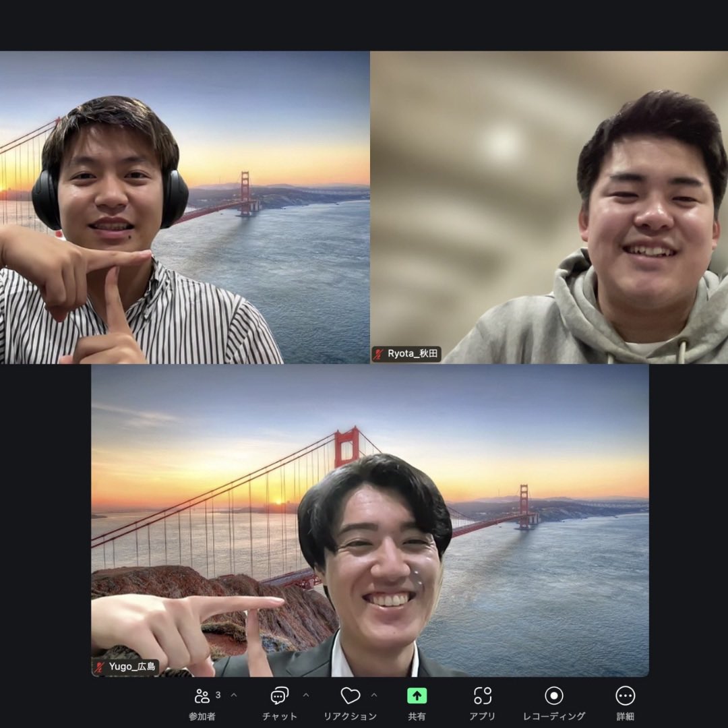Screen dimensions: 728x728
Task: Select the headphone-wearing participant's video tile
Action: [185, 207]
